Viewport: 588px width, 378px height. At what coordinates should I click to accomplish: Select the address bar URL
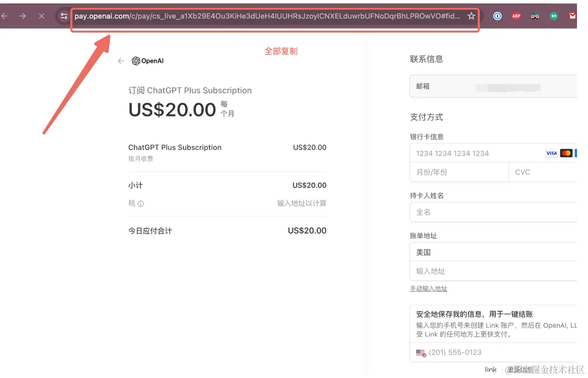[x=267, y=16]
